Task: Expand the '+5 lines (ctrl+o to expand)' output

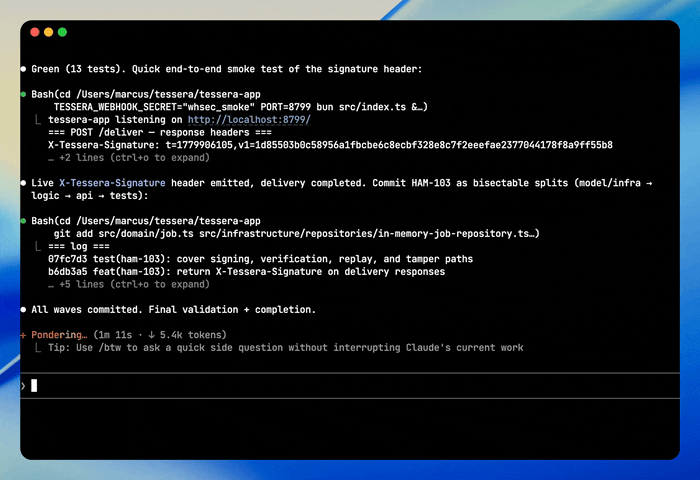Action: (x=129, y=284)
